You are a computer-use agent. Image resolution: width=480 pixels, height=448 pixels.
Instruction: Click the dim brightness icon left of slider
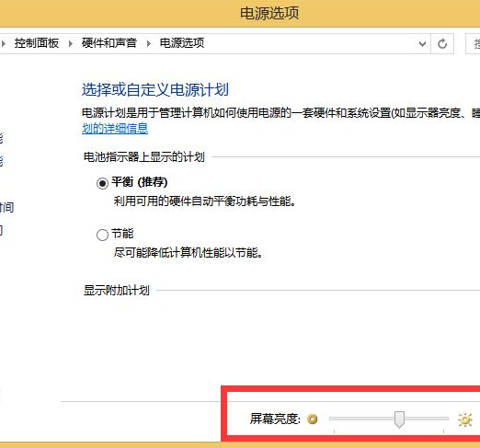[313, 419]
